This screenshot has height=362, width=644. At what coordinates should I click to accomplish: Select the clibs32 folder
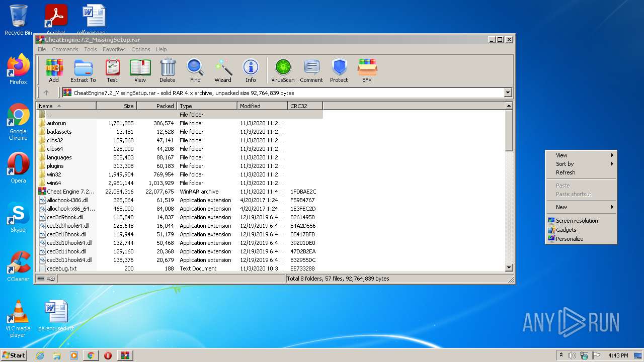pos(180,140)
